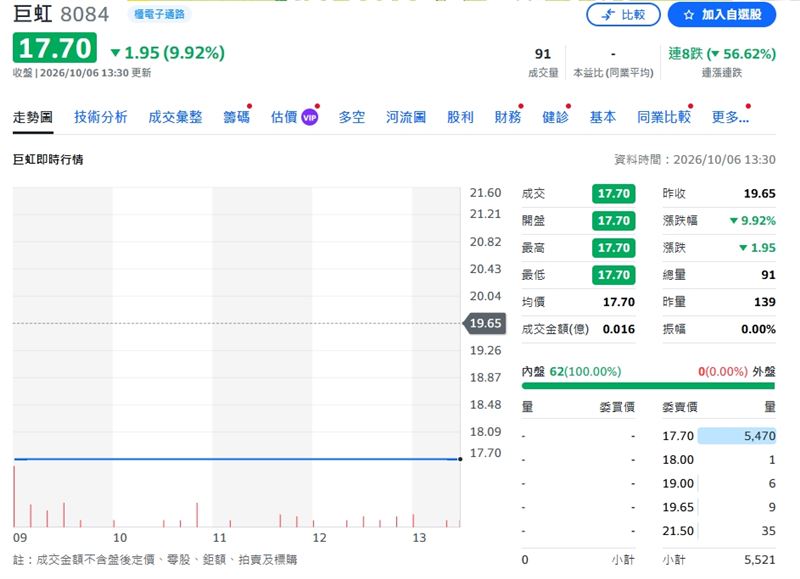Click the 17.70 price badge in header
Image resolution: width=800 pixels, height=579 pixels.
[55, 48]
